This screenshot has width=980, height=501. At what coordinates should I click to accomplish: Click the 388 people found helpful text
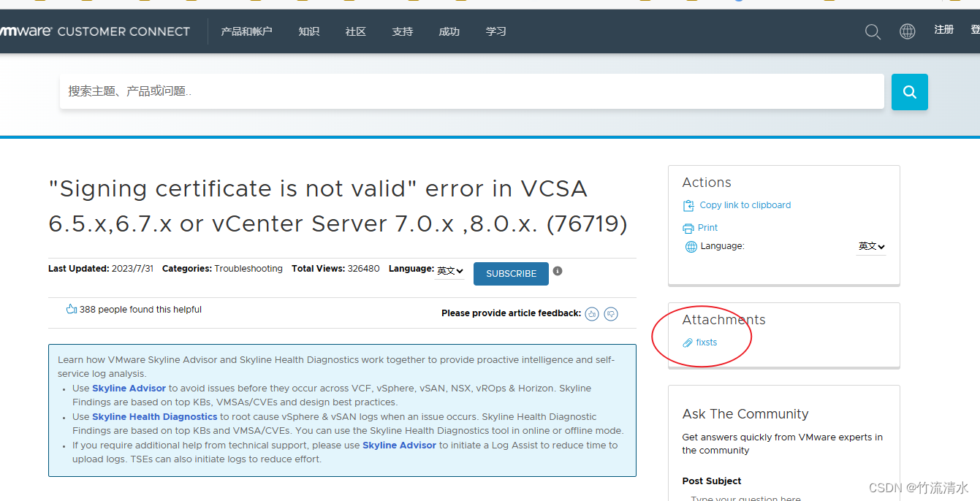(x=140, y=310)
